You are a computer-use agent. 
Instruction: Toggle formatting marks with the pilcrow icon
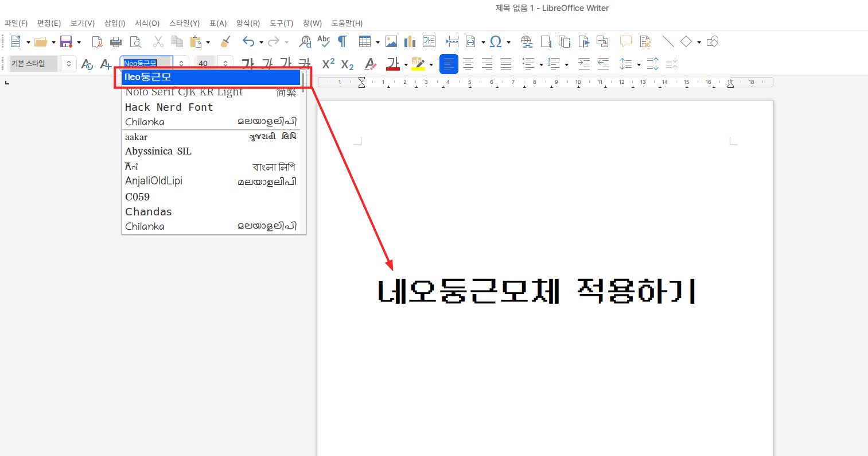pos(342,41)
